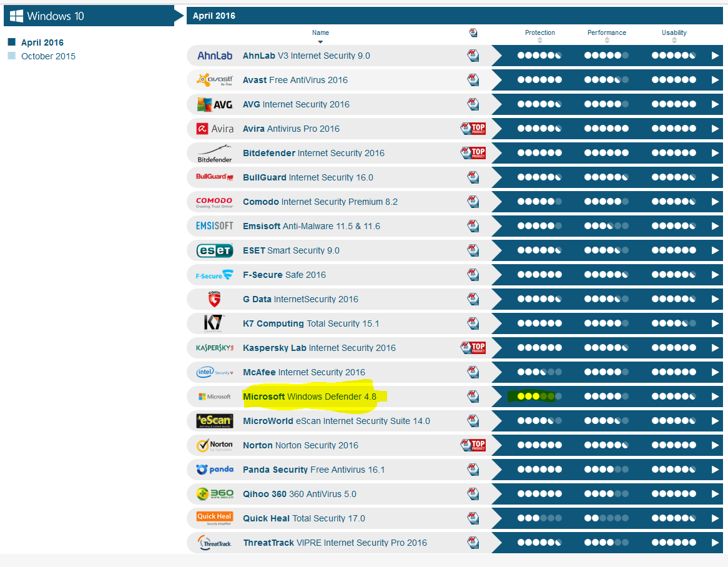Click the Comodo logo

click(215, 202)
